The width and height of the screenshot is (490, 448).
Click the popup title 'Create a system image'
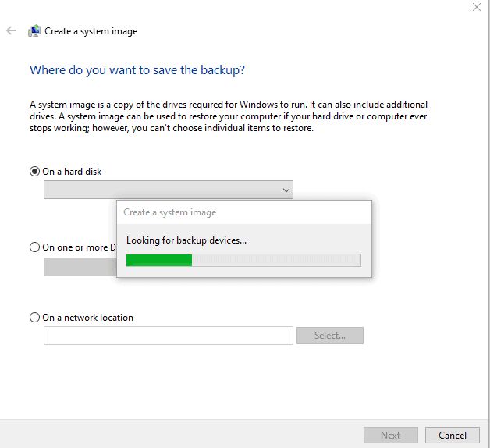coord(169,212)
